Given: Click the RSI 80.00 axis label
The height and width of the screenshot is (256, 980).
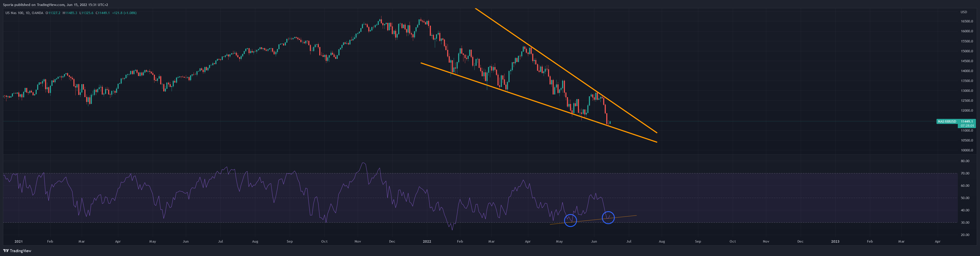Looking at the screenshot, I should coord(965,161).
